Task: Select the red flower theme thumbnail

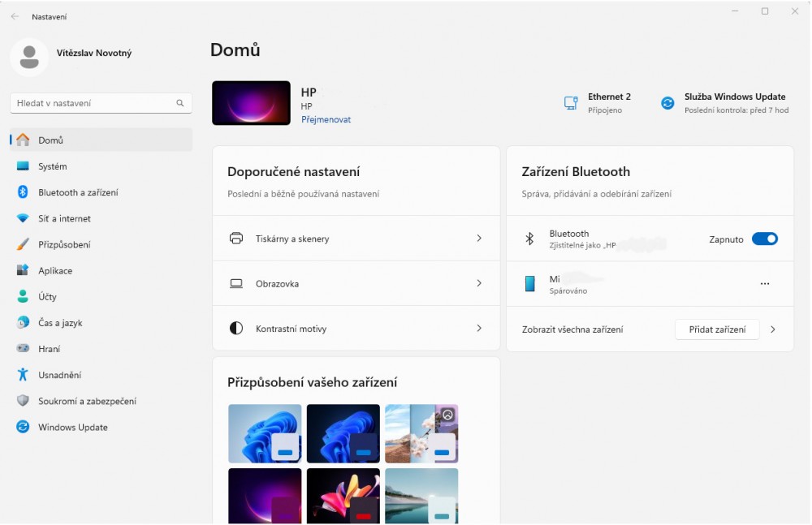Action: (x=343, y=497)
